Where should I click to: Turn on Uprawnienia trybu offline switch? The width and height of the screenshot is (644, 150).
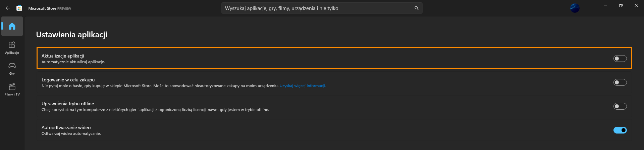(x=620, y=106)
